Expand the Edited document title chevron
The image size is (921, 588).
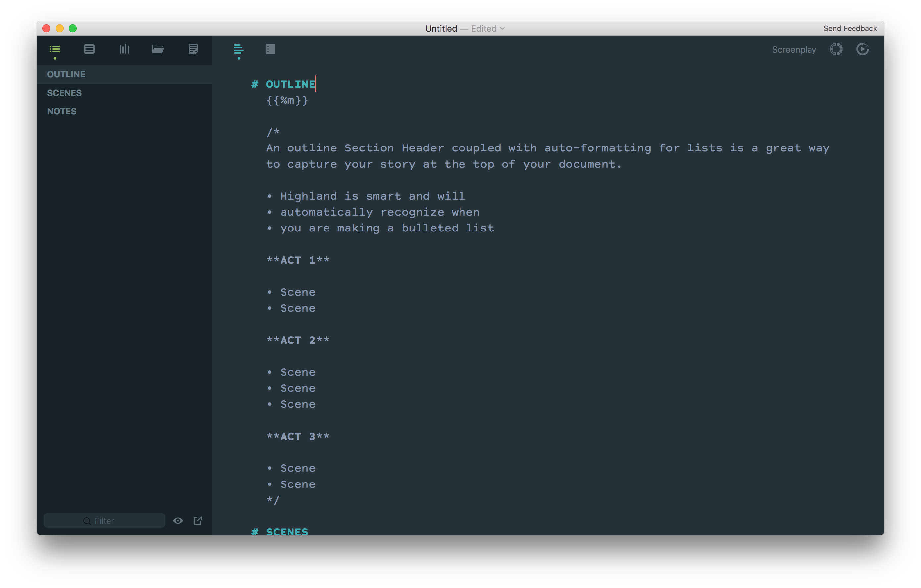(x=502, y=29)
